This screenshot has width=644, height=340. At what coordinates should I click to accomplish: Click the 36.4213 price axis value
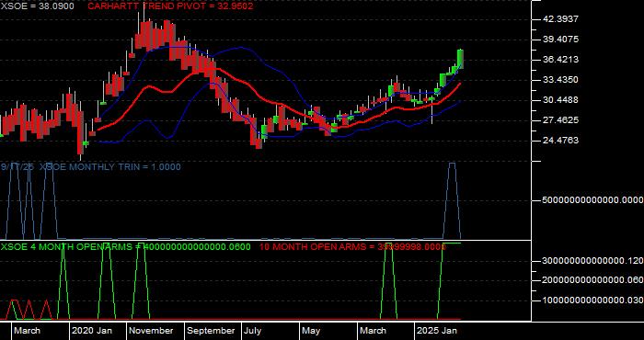point(560,60)
